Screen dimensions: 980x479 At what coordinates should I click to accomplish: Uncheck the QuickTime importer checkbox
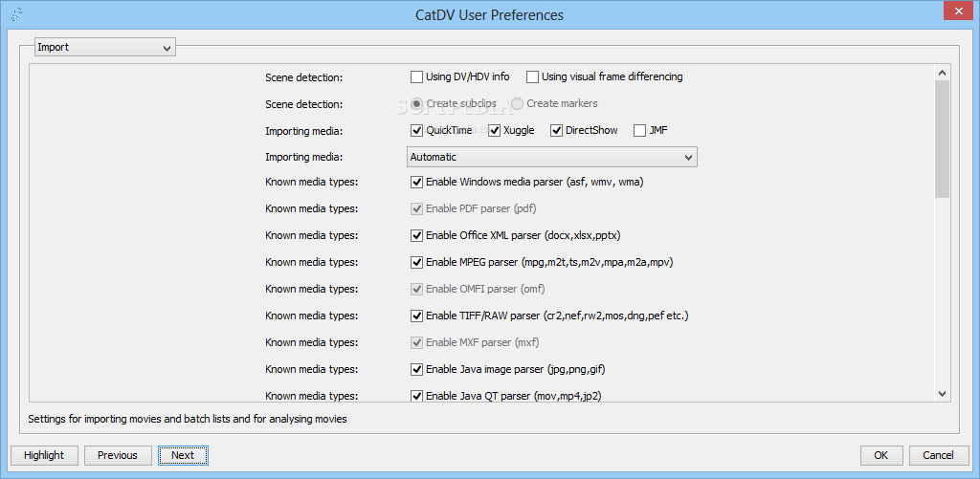coord(416,130)
